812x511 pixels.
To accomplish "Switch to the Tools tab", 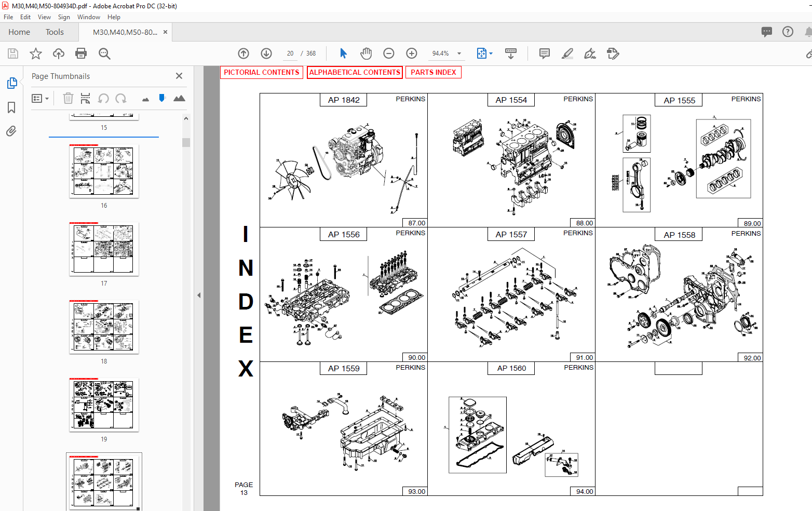I will (x=55, y=32).
